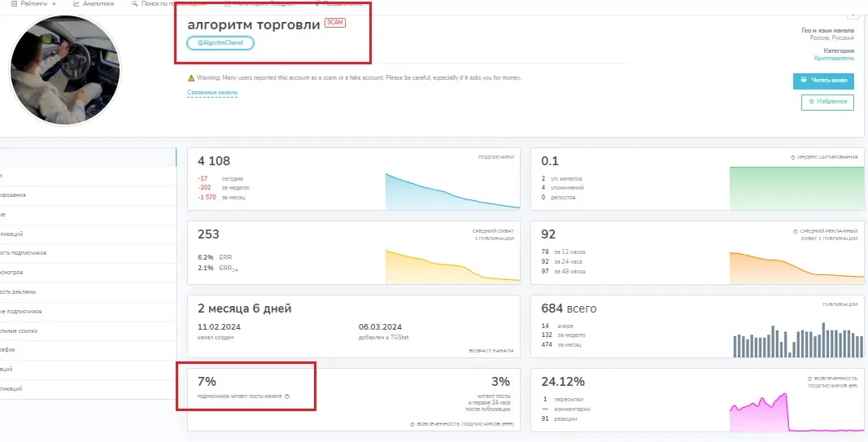The height and width of the screenshot is (442, 868).
Task: Click the channel avatar photo
Action: 65,70
